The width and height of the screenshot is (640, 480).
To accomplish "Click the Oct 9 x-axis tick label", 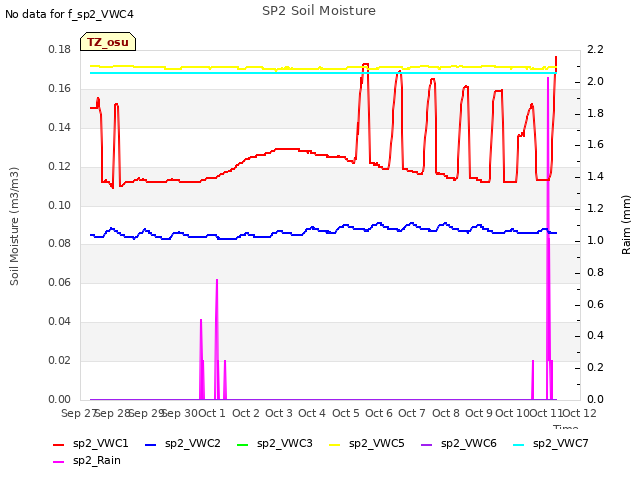I will [x=479, y=413].
